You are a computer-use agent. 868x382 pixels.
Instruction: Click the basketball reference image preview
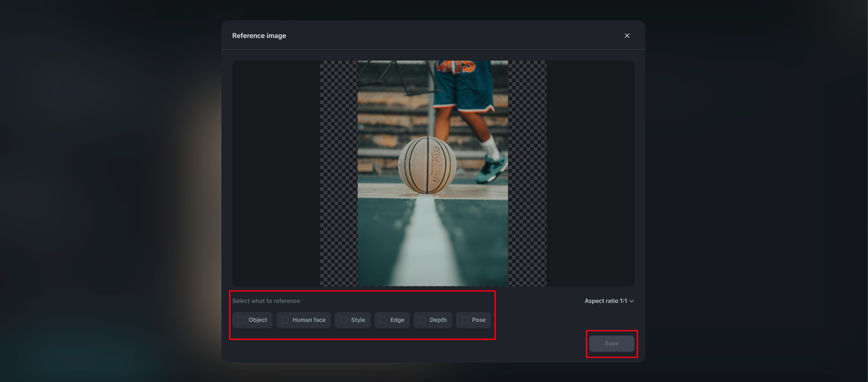pyautogui.click(x=433, y=173)
